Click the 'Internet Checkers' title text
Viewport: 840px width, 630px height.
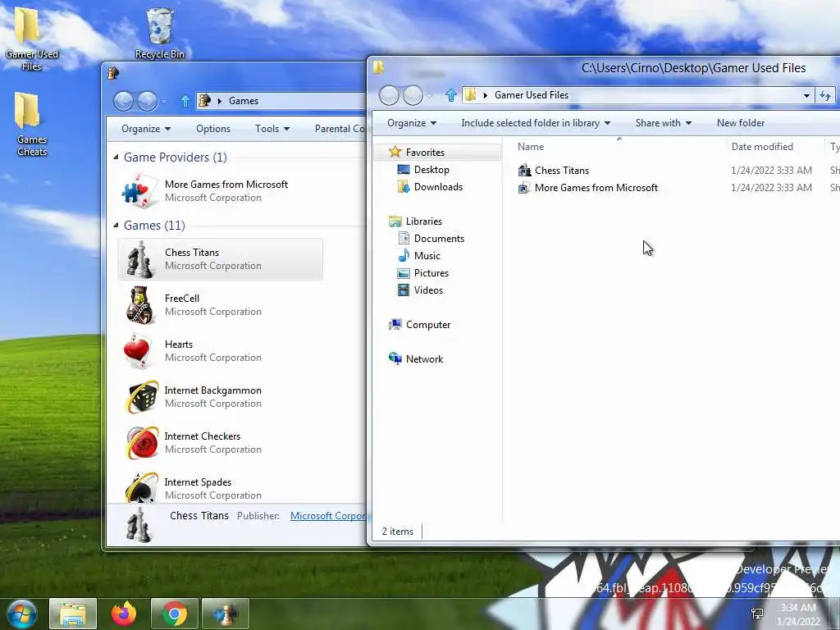click(x=202, y=436)
